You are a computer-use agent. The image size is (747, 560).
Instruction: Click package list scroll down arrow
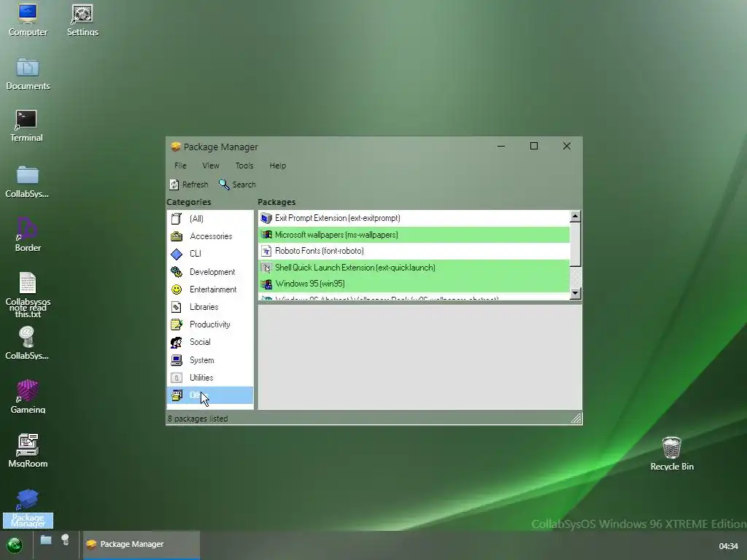point(575,293)
